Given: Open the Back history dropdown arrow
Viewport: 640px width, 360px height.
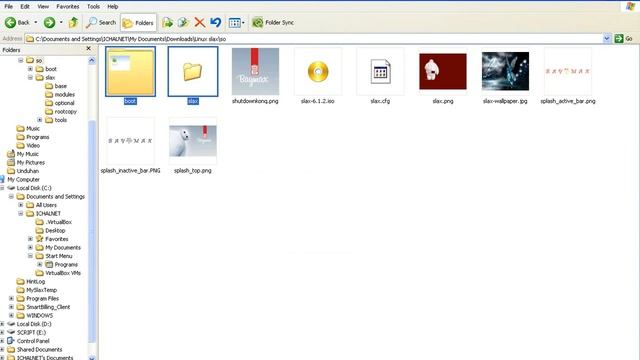Looking at the screenshot, I should point(36,22).
